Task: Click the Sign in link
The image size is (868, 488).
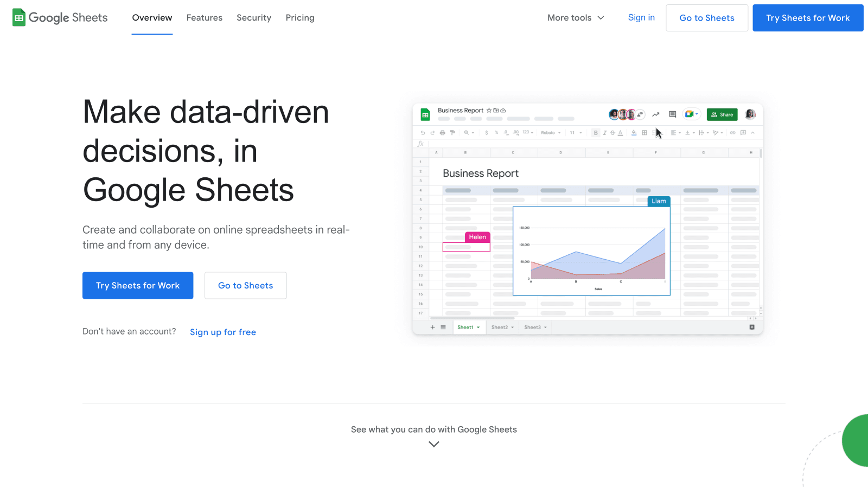Action: point(641,18)
